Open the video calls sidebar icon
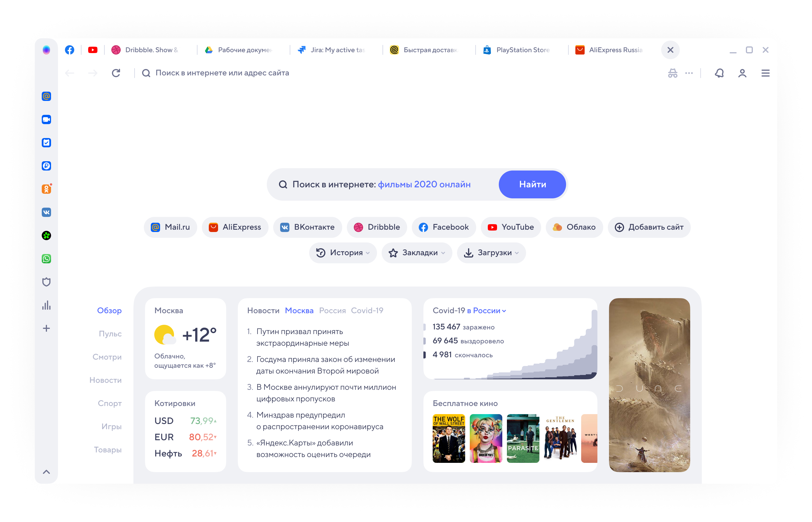Image resolution: width=812 pixels, height=522 pixels. 46,120
